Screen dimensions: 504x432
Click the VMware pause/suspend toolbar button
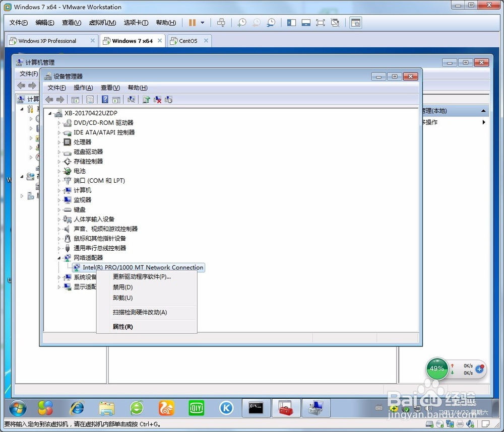192,23
